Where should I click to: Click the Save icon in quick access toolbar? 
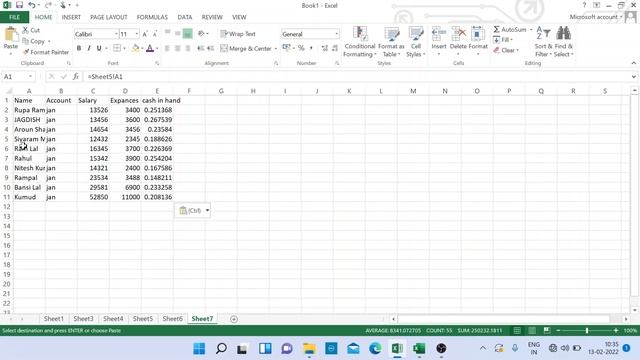click(19, 5)
